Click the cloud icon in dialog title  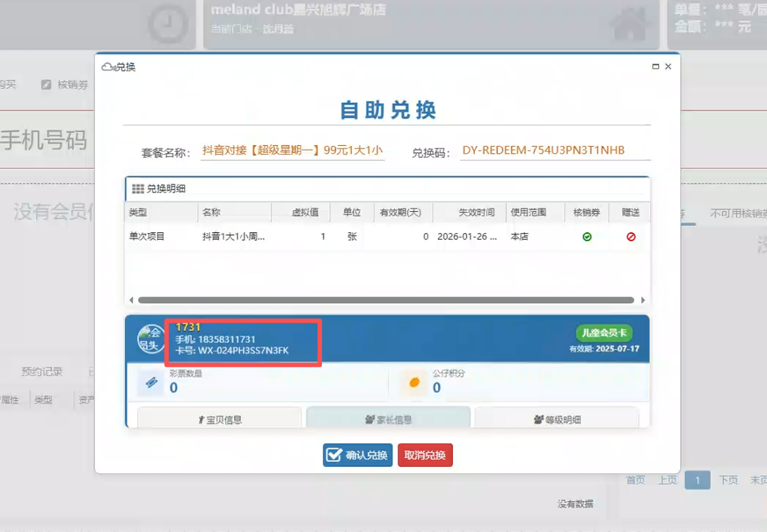point(108,67)
